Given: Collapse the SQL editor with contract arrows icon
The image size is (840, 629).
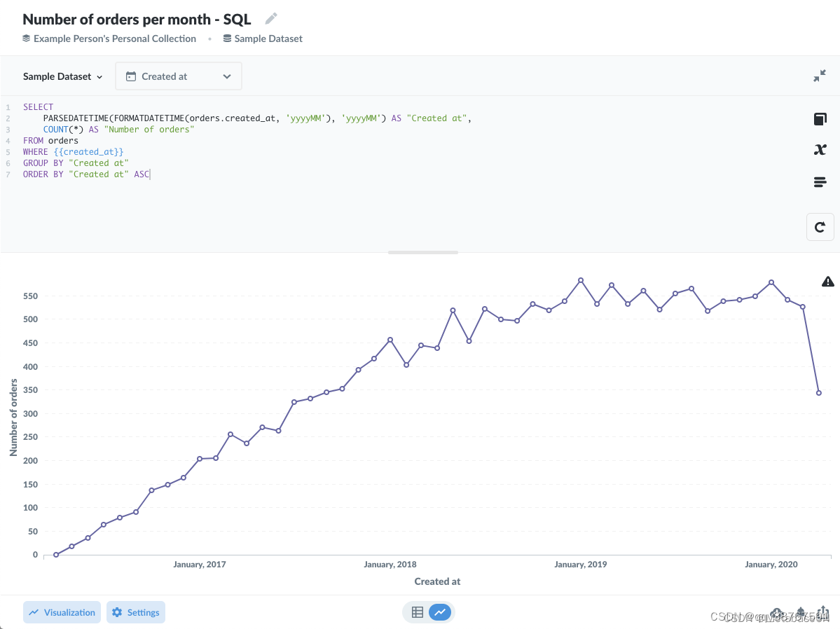Looking at the screenshot, I should pyautogui.click(x=819, y=76).
